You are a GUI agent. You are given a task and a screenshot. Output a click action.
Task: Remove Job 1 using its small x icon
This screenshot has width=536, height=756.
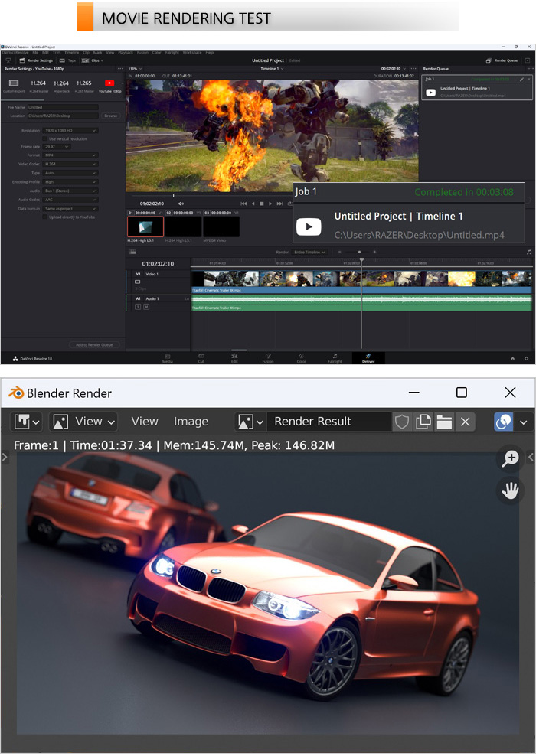(528, 79)
